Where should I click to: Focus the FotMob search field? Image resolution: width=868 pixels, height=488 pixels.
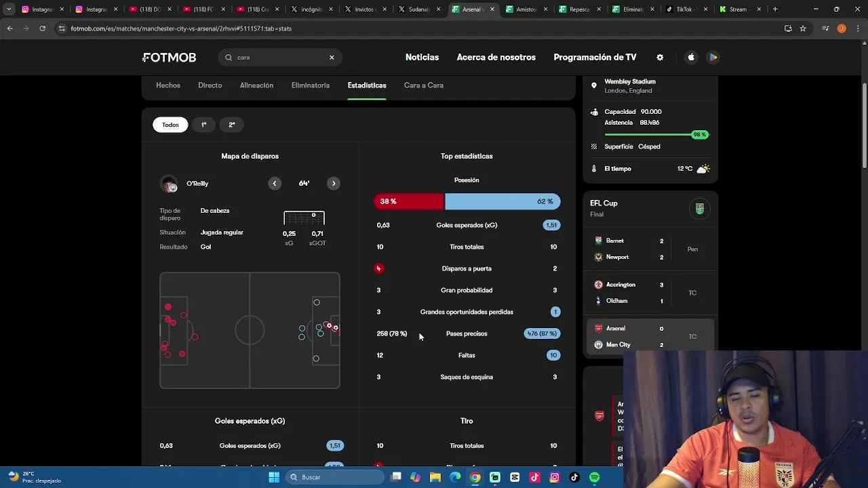click(x=280, y=58)
